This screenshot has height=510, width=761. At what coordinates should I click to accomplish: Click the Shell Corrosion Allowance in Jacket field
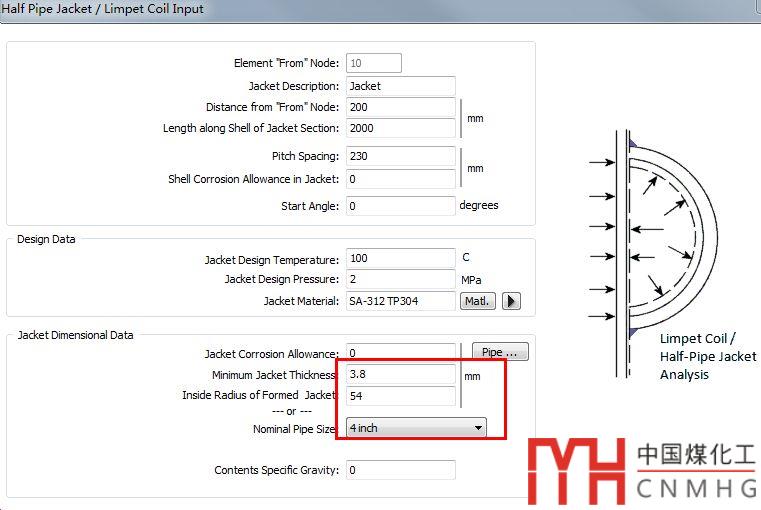(400, 180)
